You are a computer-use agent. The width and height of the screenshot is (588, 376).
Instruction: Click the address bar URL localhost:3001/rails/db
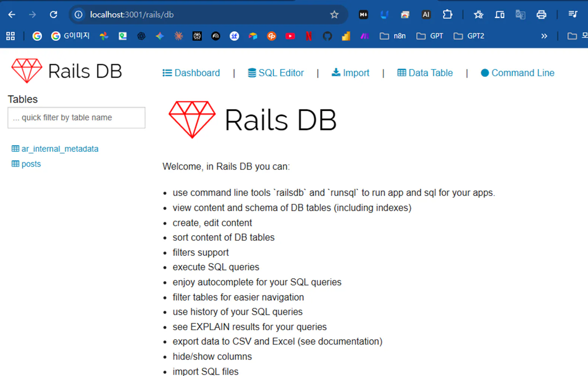click(132, 15)
